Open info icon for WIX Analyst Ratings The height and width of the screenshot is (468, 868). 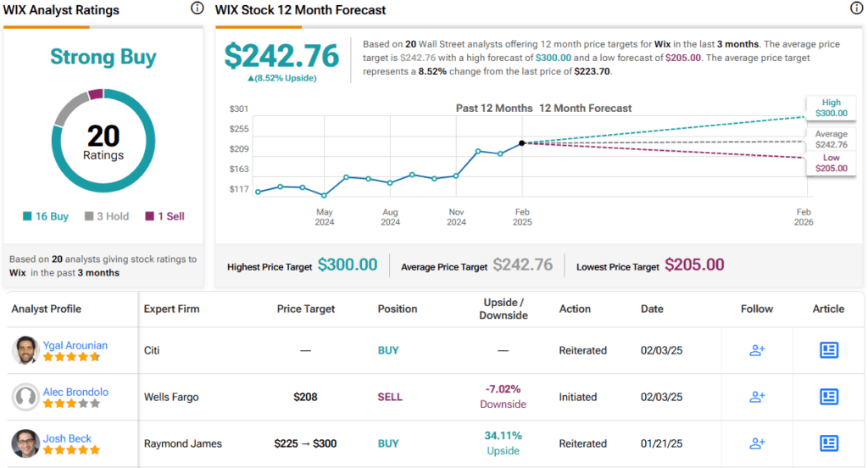tap(197, 8)
